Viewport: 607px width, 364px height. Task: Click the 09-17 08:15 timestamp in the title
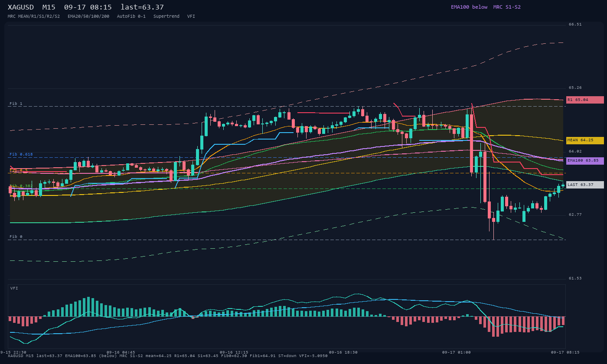(88, 7)
